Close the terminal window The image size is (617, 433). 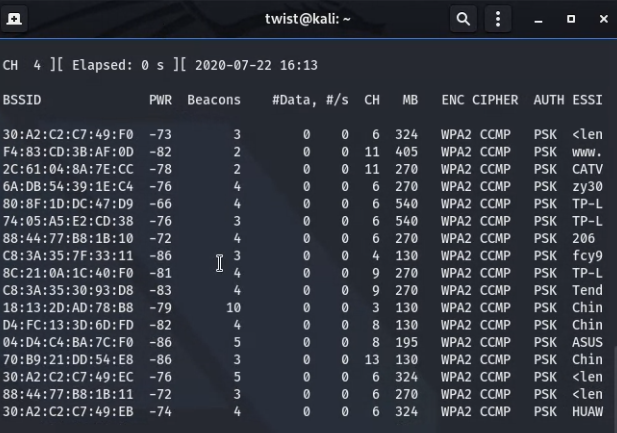click(604, 19)
